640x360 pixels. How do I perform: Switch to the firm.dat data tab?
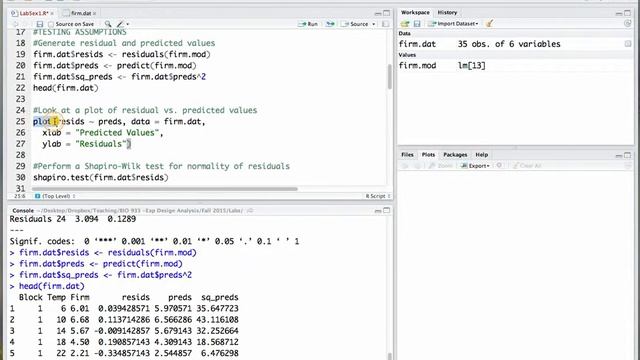81,13
